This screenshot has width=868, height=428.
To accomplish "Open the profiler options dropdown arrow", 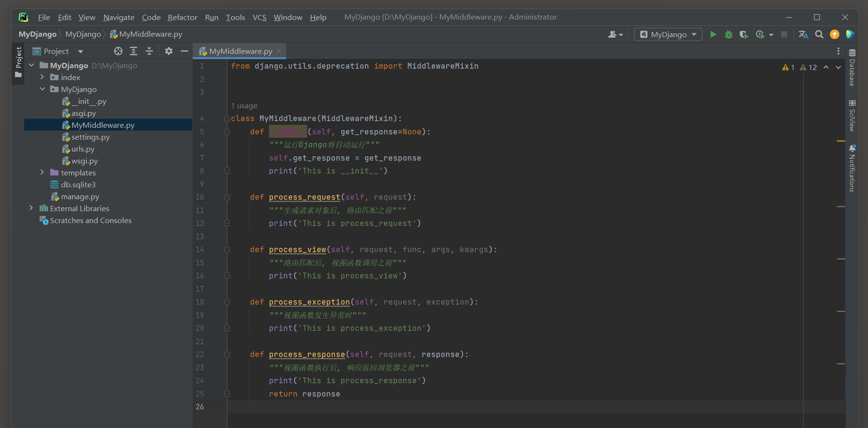I will click(x=771, y=35).
